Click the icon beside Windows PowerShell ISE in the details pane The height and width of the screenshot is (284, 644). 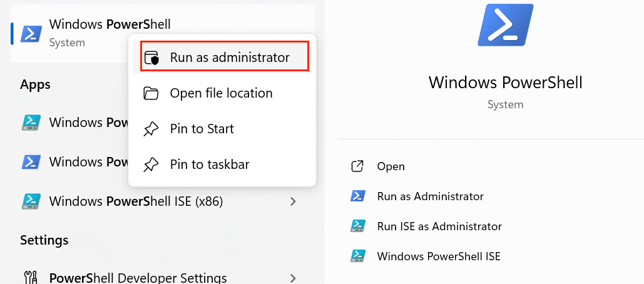pos(357,256)
